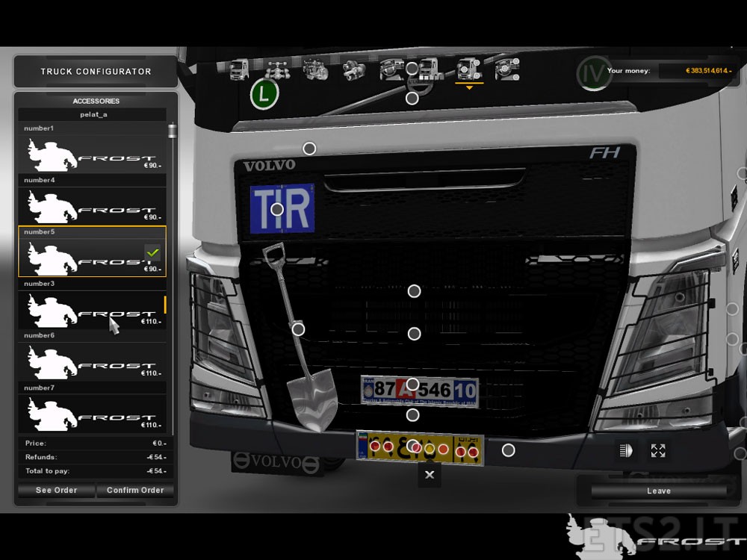Choose the number6 accessory thumbnail
Image resolution: width=747 pixels, height=560 pixels.
point(92,361)
